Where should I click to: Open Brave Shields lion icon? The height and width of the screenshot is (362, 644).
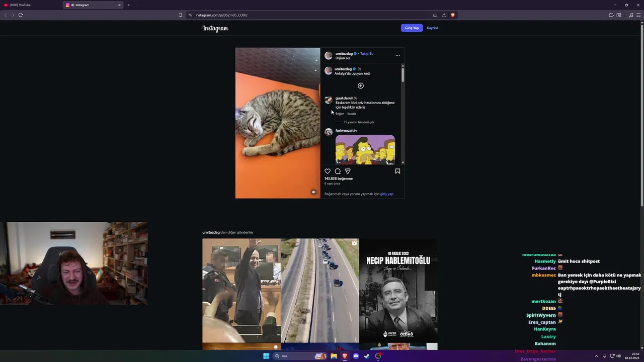tap(453, 15)
